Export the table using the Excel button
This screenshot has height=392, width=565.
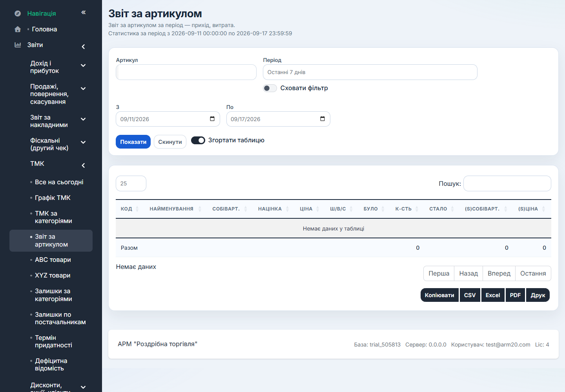[x=493, y=295]
